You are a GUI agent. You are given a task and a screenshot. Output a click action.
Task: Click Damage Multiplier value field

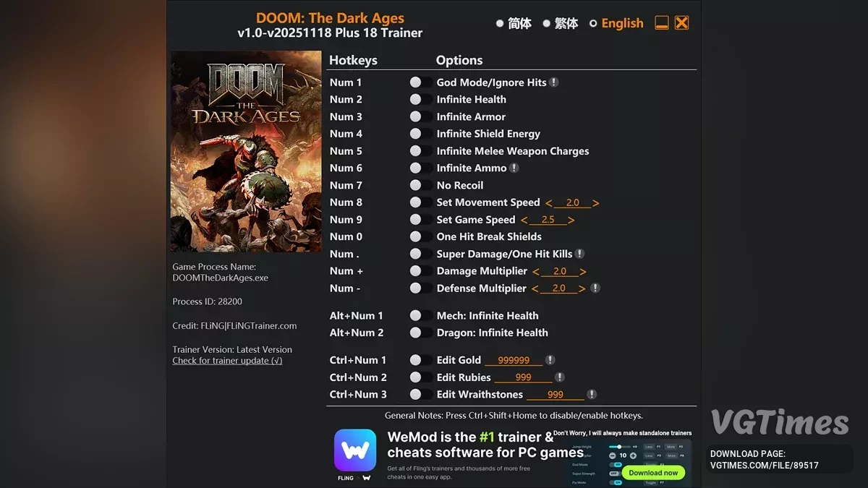pyautogui.click(x=559, y=271)
